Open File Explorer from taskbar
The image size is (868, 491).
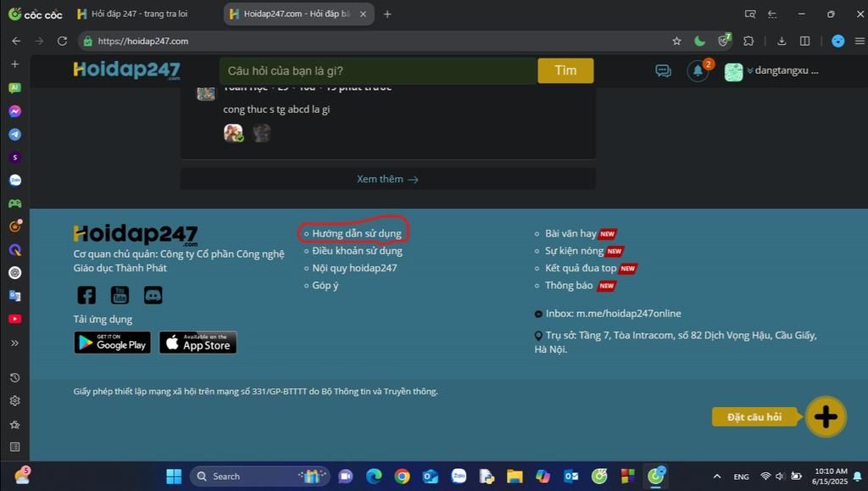(515, 476)
